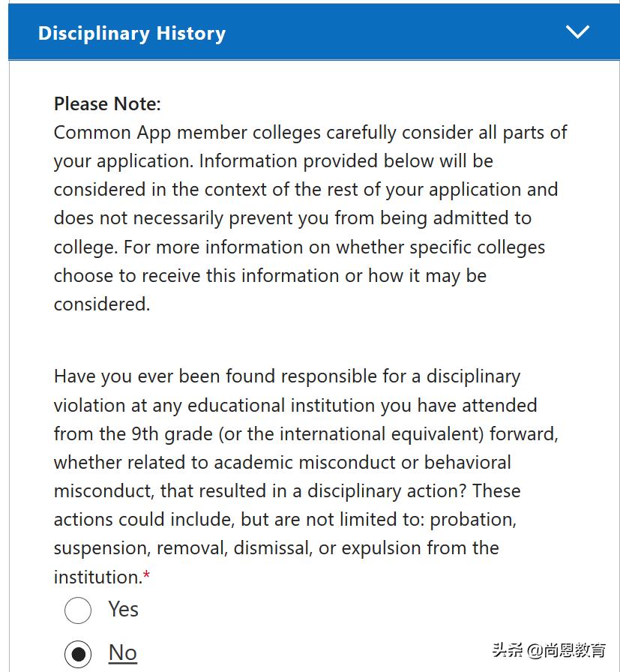Screen dimensions: 620x672
Task: Click the word "institution." before the asterisk
Action: coord(97,577)
